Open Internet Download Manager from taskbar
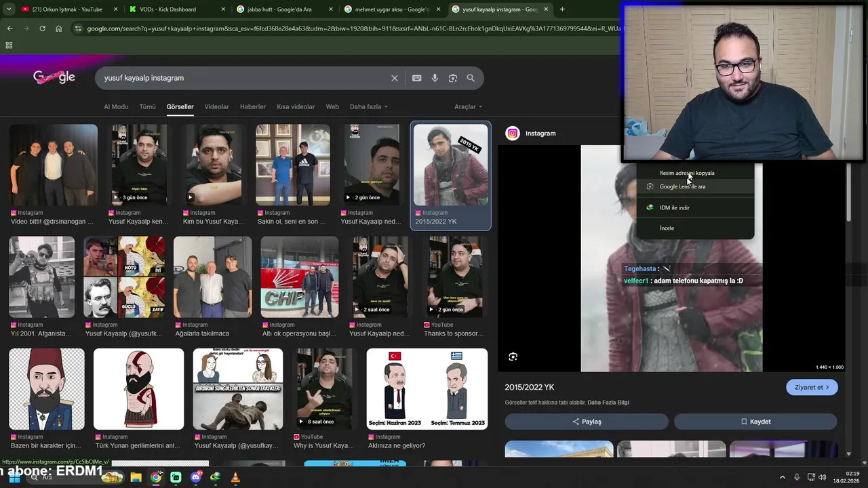 216,477
